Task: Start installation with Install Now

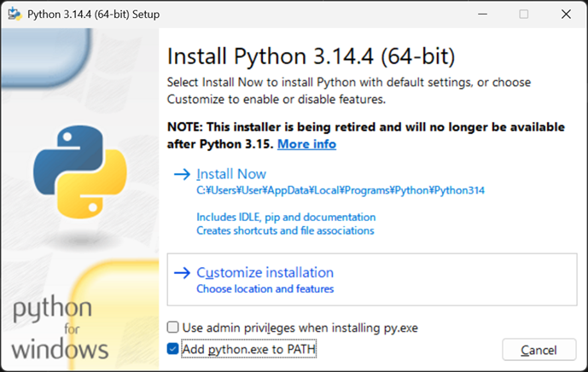Action: point(231,173)
